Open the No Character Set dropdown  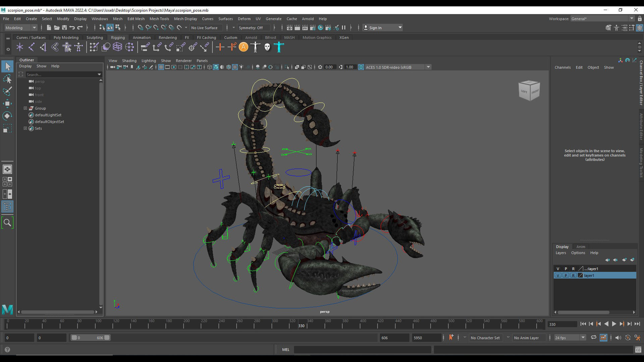coord(485,338)
